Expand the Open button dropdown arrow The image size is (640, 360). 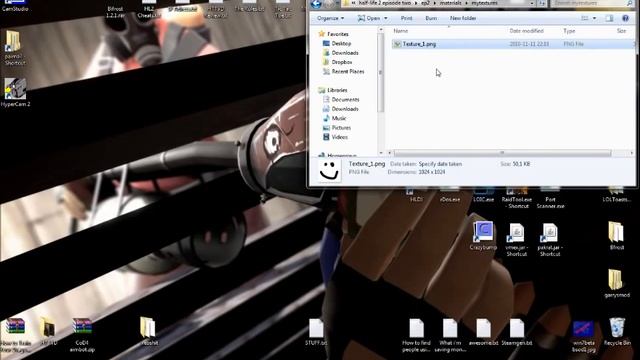(x=386, y=18)
